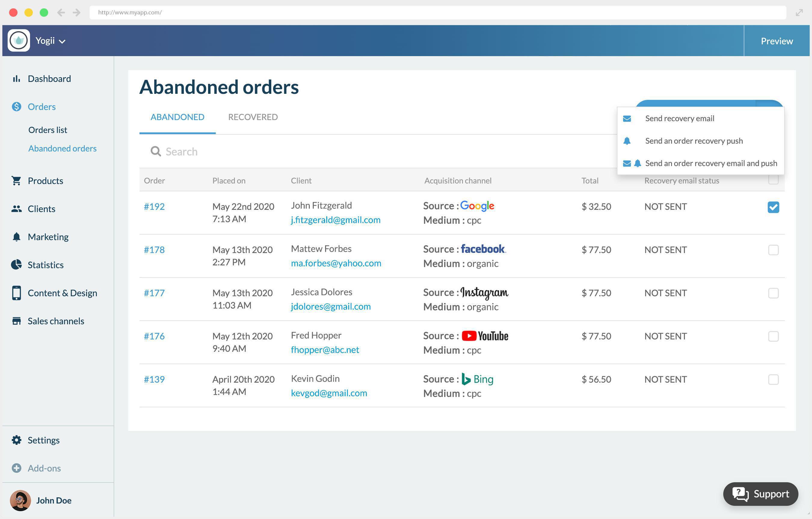Screen dimensions: 812x519
Task: Choose Send recovery email menu option
Action: [x=679, y=118]
